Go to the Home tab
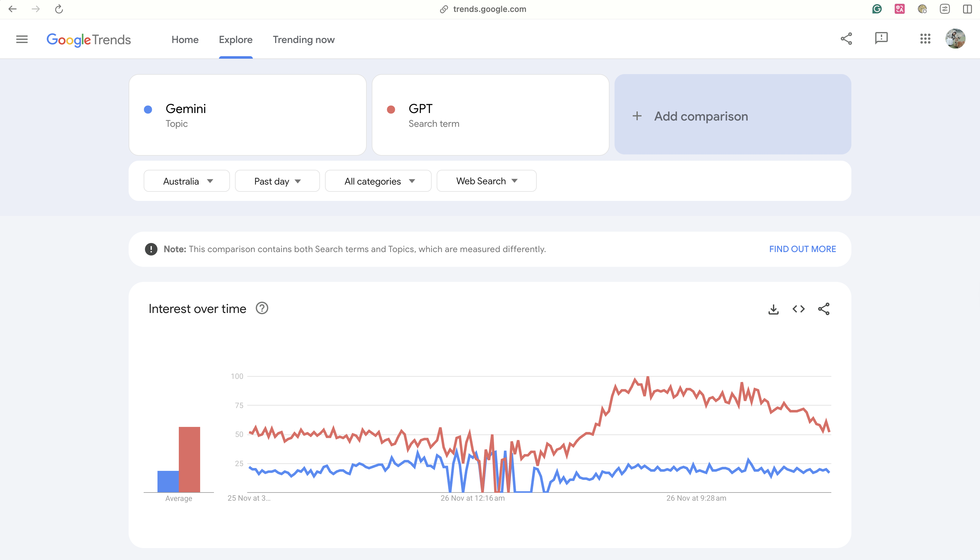This screenshot has height=560, width=980. coord(185,40)
